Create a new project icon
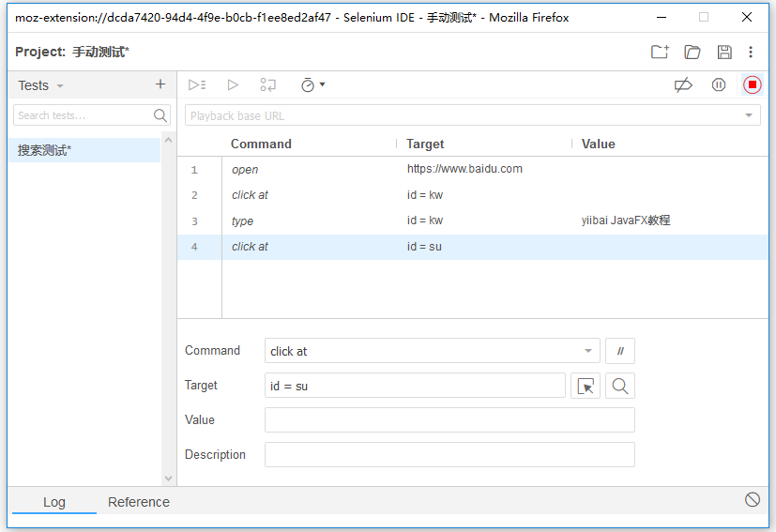Image resolution: width=776 pixels, height=532 pixels. coord(660,52)
